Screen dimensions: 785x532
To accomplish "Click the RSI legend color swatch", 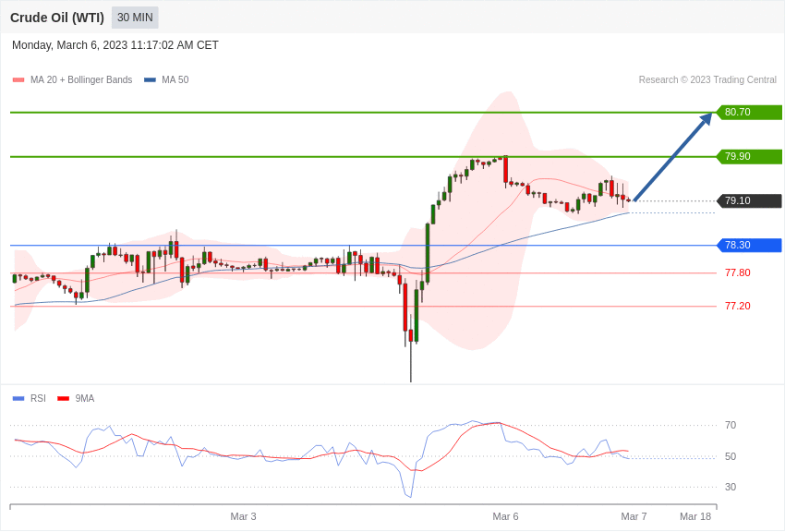I will 18,399.
